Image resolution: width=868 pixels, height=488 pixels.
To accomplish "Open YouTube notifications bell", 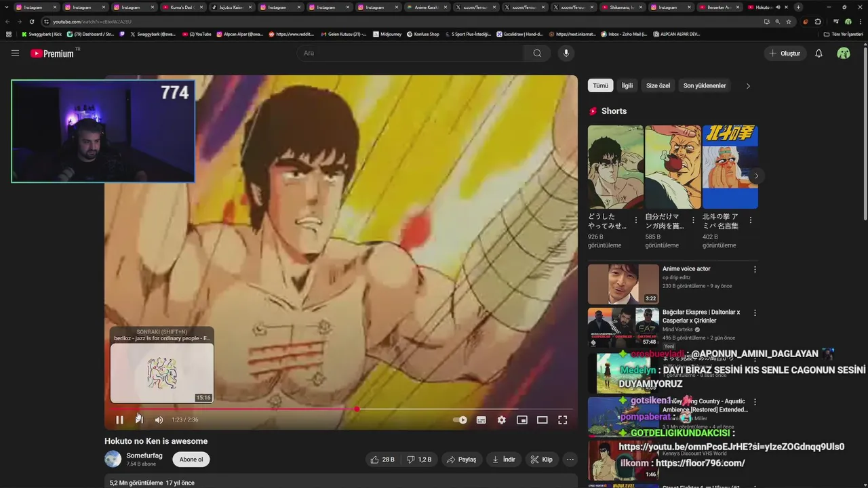I will pyautogui.click(x=818, y=53).
